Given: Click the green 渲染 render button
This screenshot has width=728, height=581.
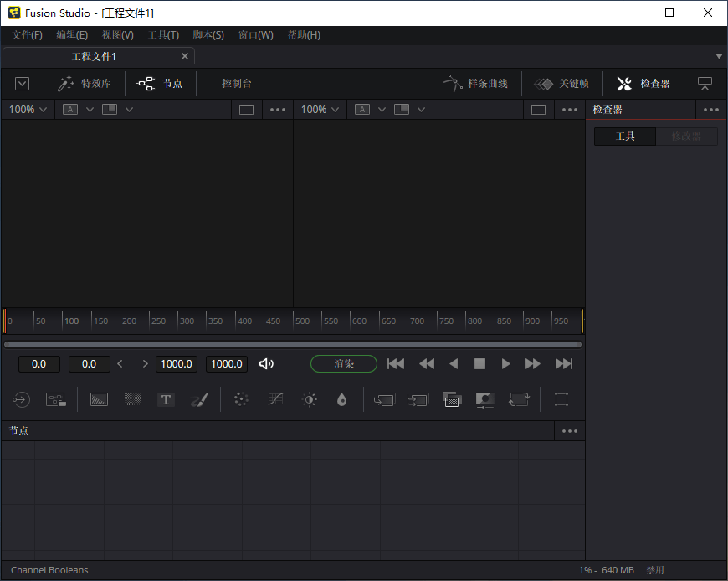Looking at the screenshot, I should (x=344, y=363).
